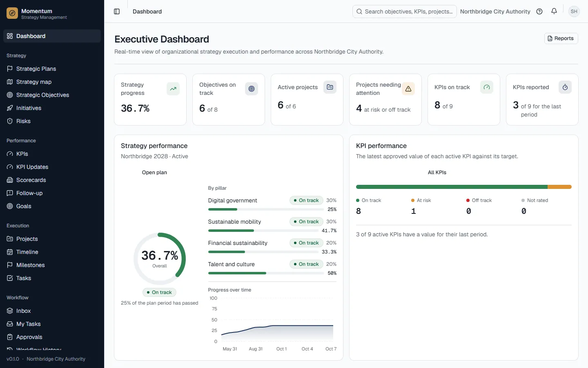Click the On track badge for Sustainable mobility
Viewport: 588px width, 368px height.
(x=306, y=222)
